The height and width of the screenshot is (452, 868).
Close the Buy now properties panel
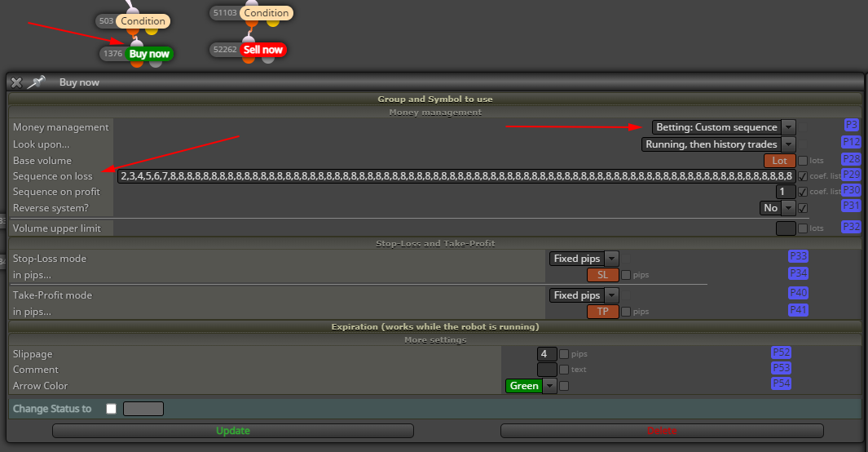click(16, 82)
